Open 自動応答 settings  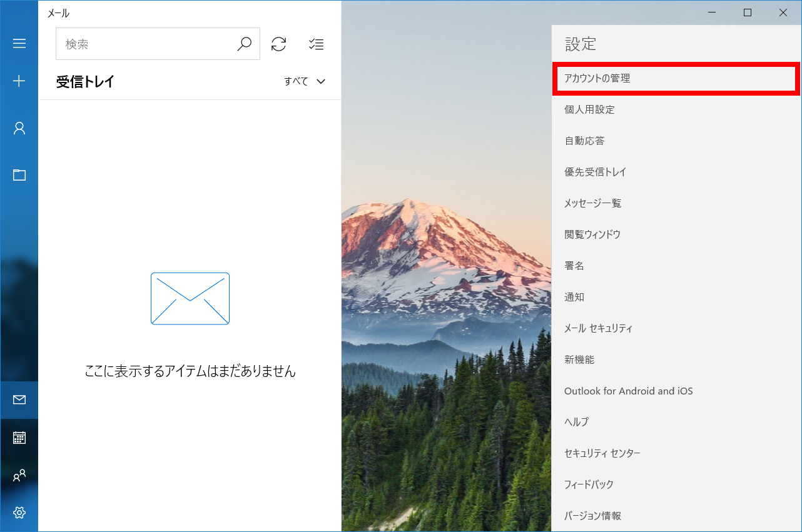click(676, 141)
